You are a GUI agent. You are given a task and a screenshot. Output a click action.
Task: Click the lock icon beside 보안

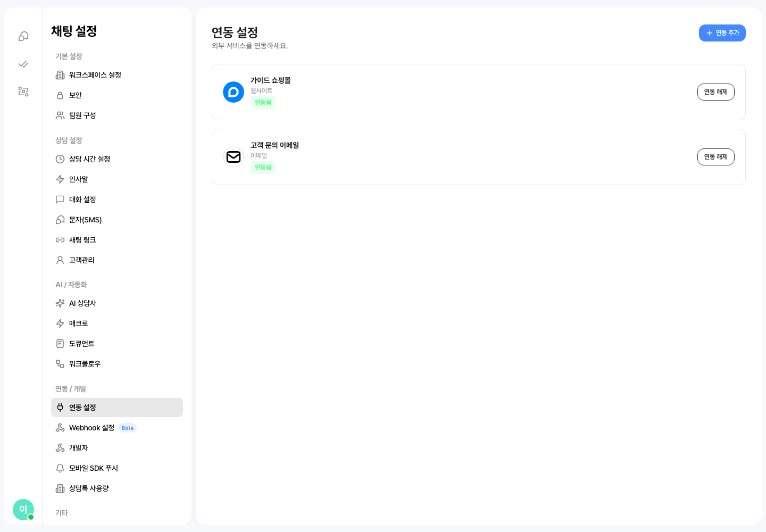click(60, 95)
